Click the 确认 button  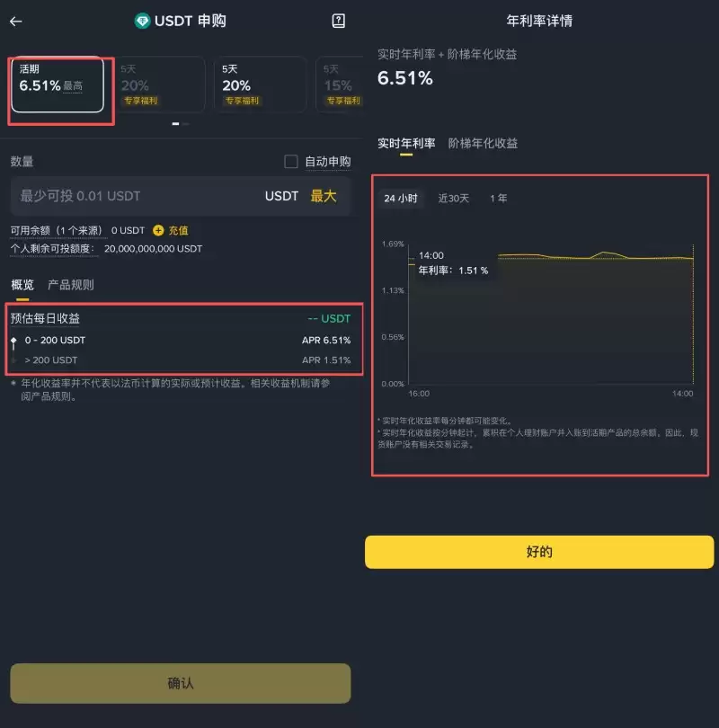pos(181,683)
